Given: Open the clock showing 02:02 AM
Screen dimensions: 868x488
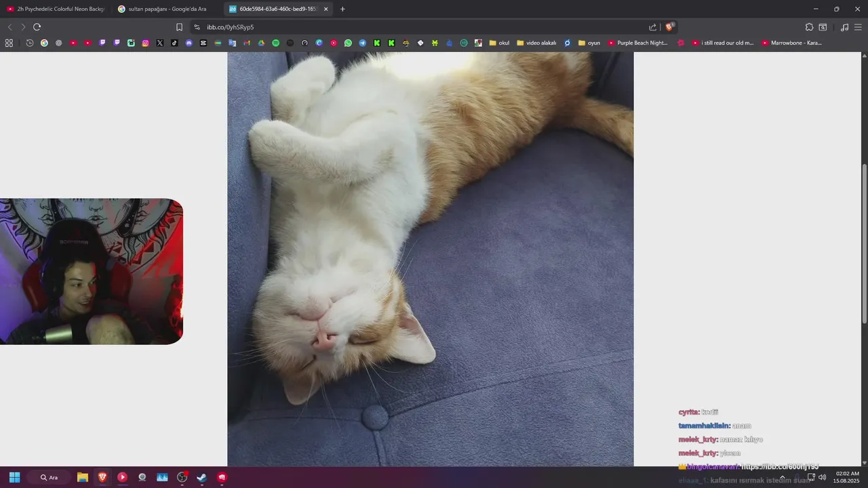Looking at the screenshot, I should click(847, 477).
